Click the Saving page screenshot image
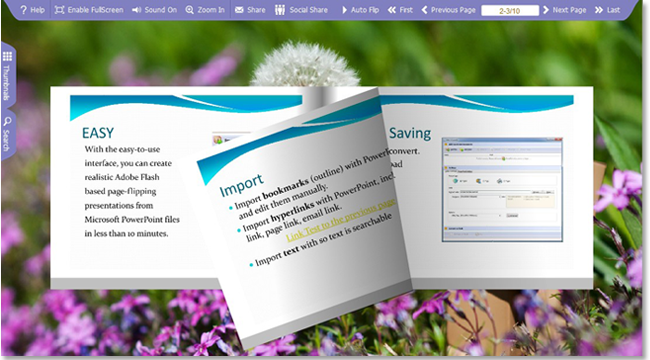Image resolution: width=650 pixels, height=360 pixels. coord(502,189)
